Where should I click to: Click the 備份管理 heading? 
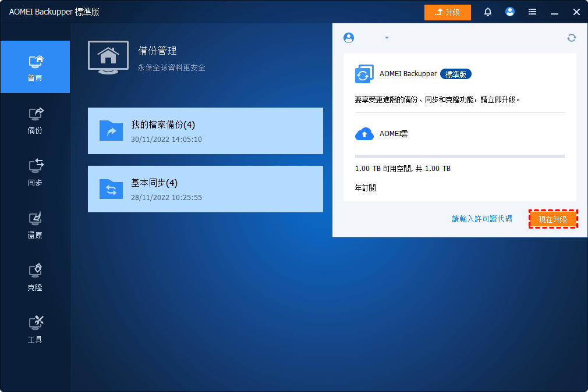coord(157,51)
